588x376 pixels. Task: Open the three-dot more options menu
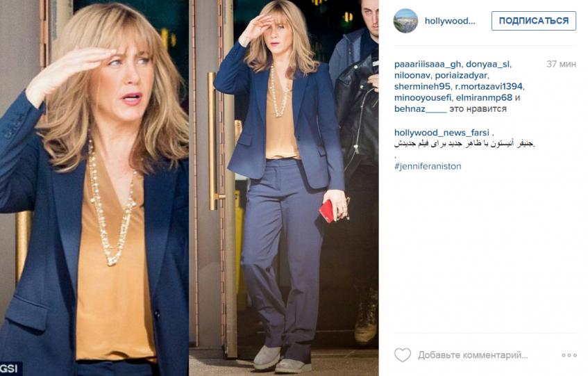coord(569,355)
